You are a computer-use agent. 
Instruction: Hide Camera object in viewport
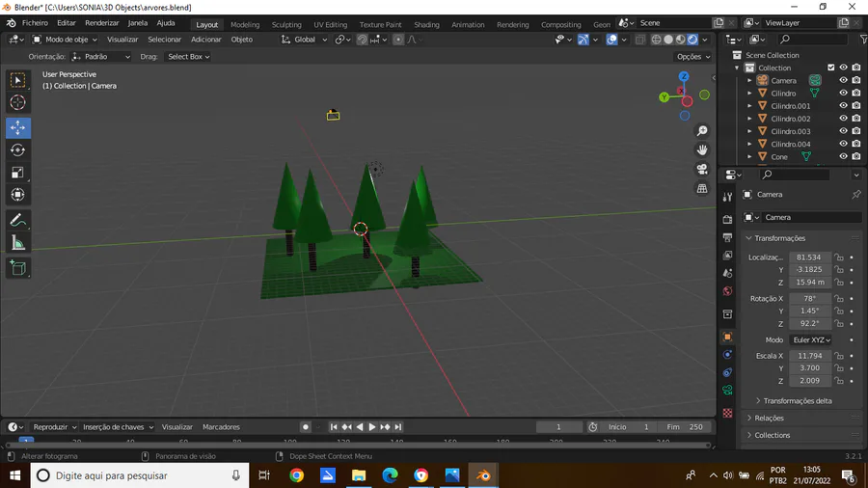(843, 81)
